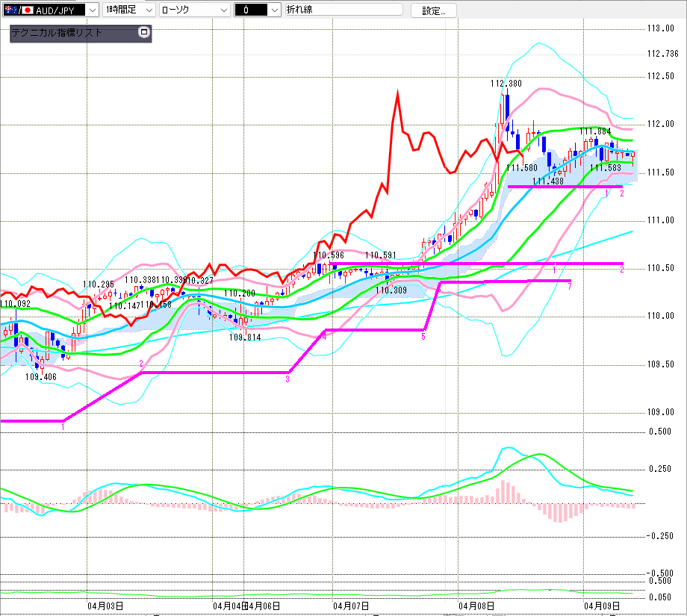Open the AUD/JPY currency pair dropdown
687x616 pixels.
coord(91,10)
